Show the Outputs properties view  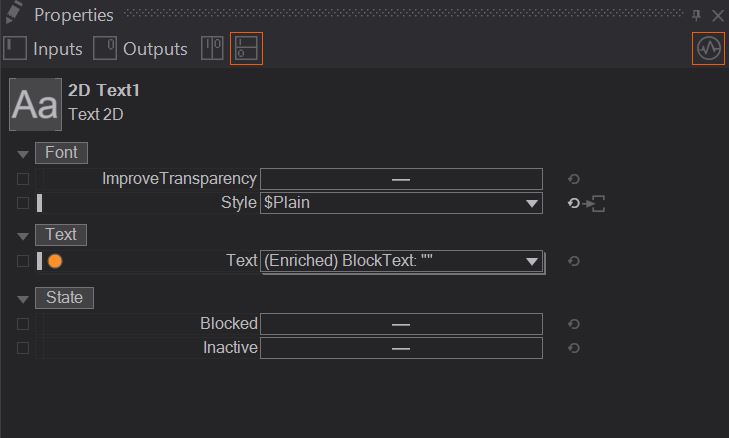[141, 48]
